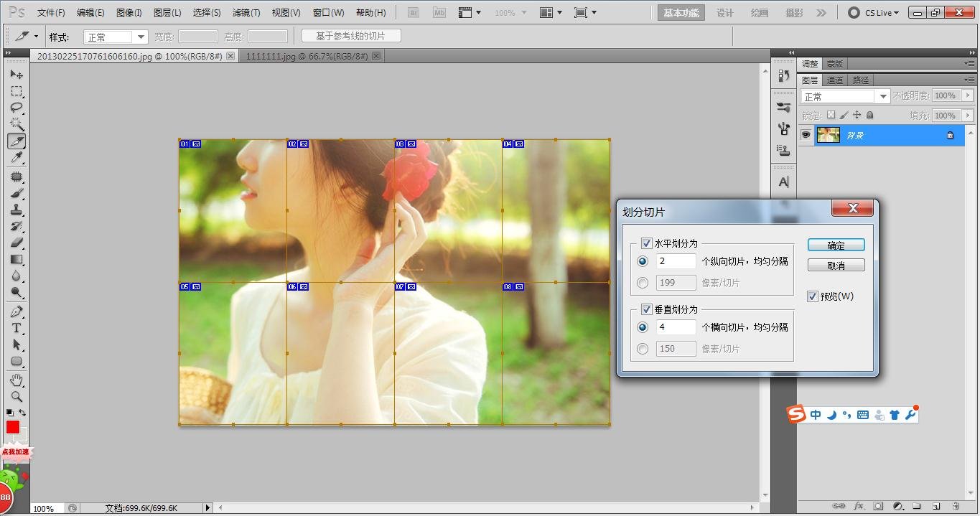Switch to the 1111111.jpg document tab
Screen dimensions: 980x516
(307, 56)
